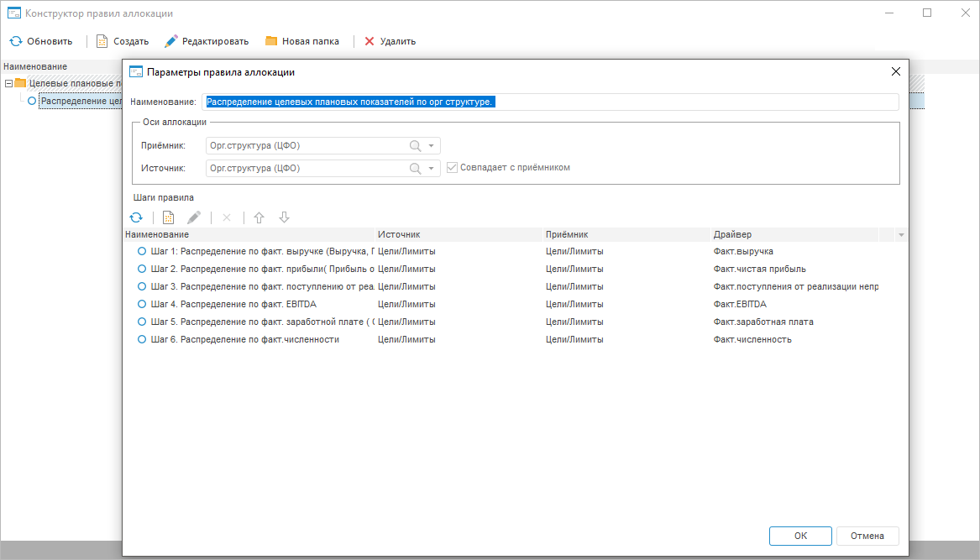Click Создать in the main toolbar
This screenshot has width=980, height=560.
[122, 41]
